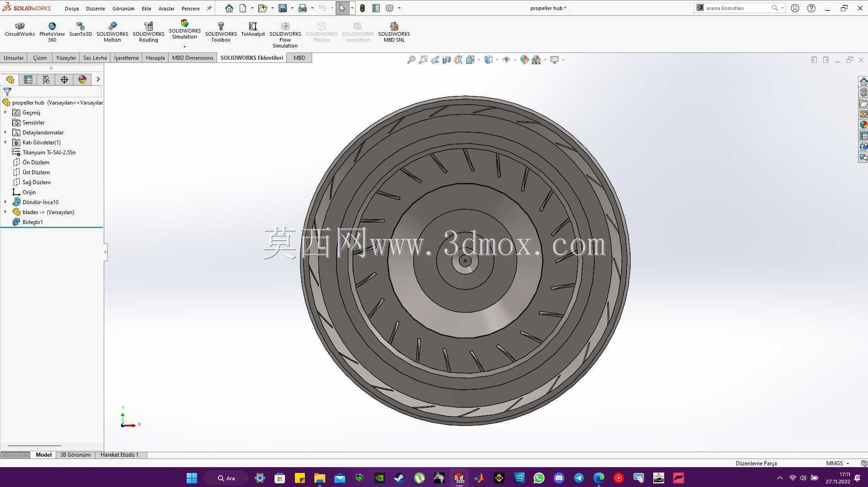Viewport: 868px width, 487px height.
Task: Click Home welcome icon
Action: point(229,8)
